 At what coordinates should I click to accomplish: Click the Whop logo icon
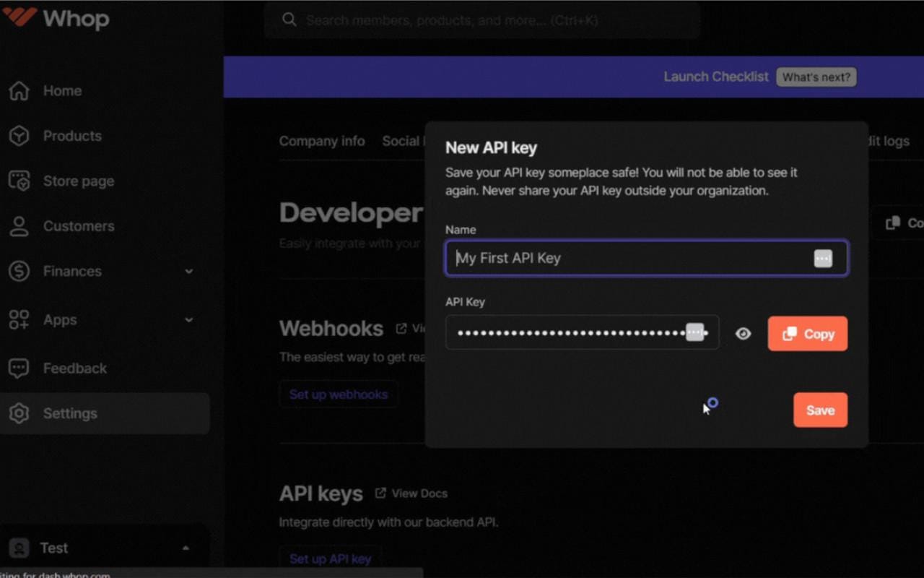[x=20, y=17]
